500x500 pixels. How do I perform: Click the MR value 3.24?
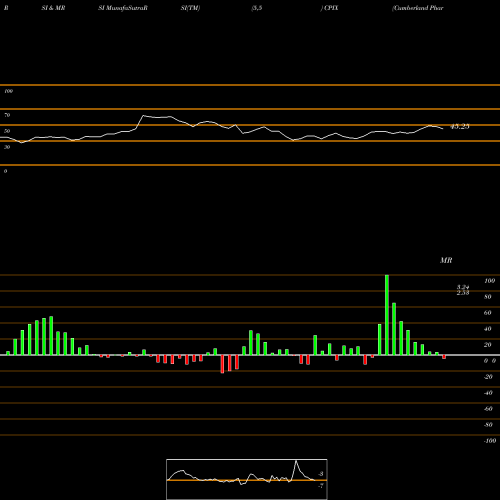463,287
